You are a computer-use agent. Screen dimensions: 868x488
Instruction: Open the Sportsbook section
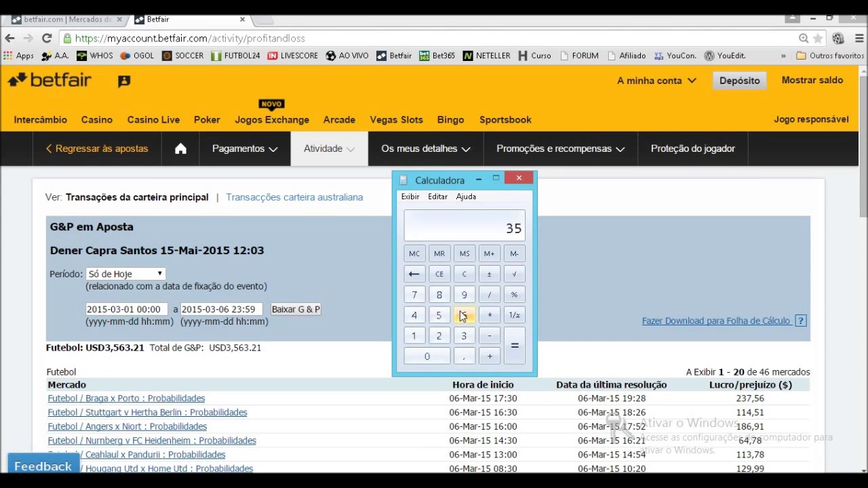(505, 120)
